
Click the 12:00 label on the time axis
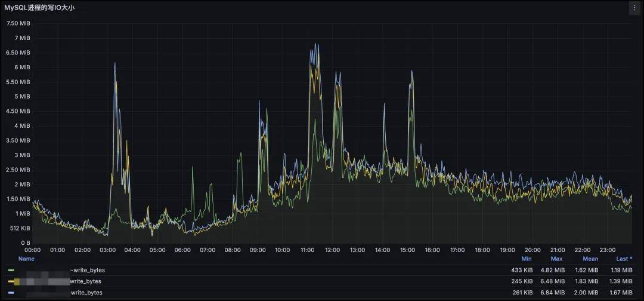point(333,250)
